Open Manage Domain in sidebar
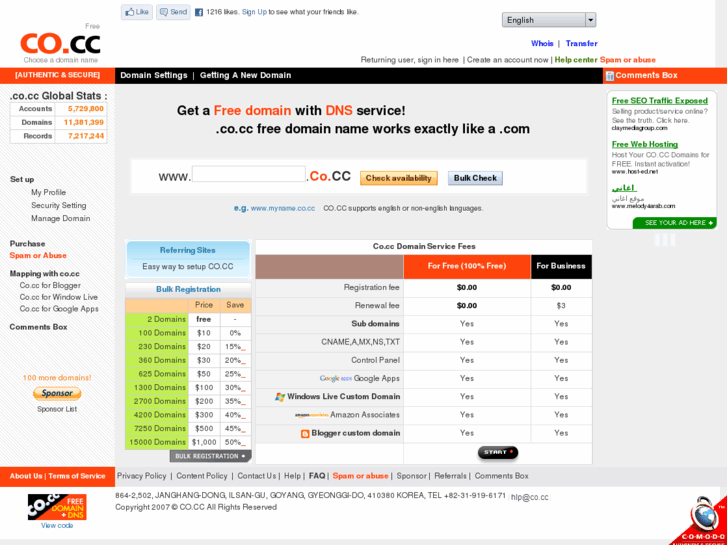 tap(60, 218)
